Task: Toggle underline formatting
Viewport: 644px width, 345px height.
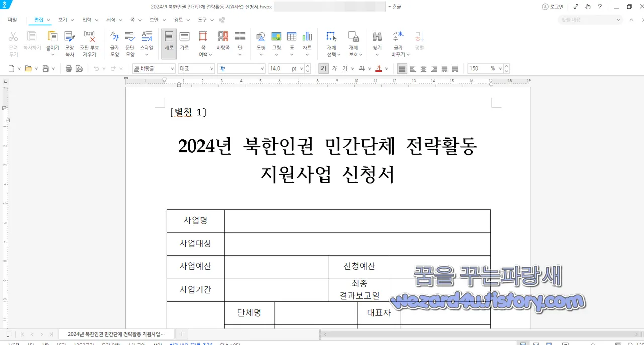Action: pos(345,68)
